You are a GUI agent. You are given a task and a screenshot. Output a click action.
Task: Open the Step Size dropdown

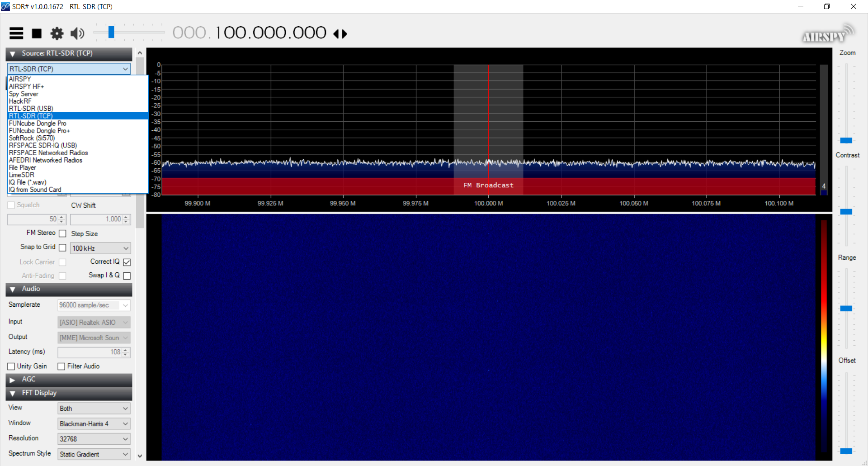pos(100,248)
